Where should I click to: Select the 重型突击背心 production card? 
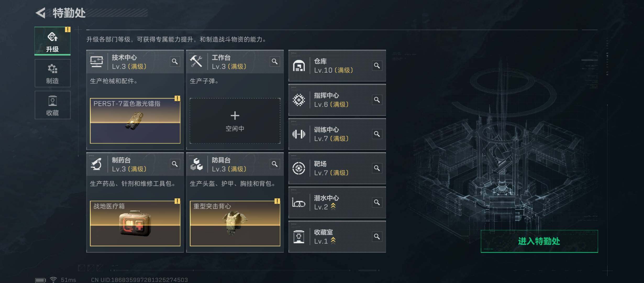click(x=235, y=224)
